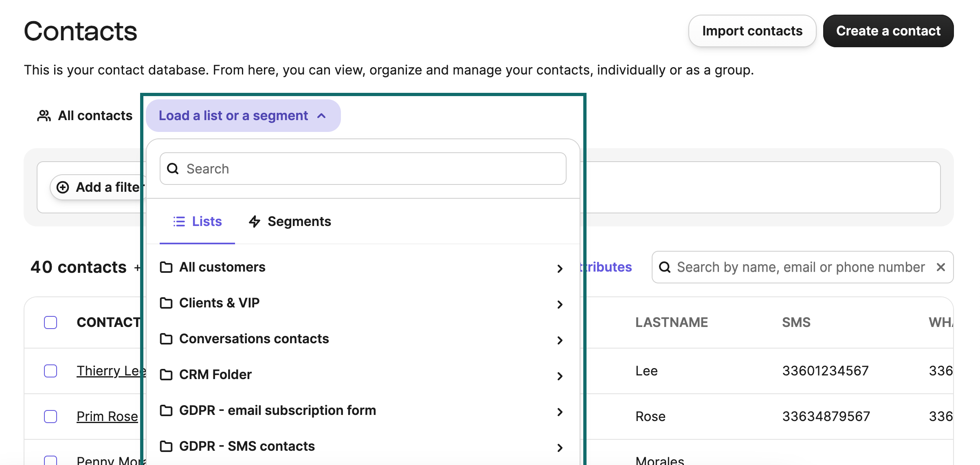Toggle the select-all checkbox in table header
980x465 pixels.
[x=51, y=322]
